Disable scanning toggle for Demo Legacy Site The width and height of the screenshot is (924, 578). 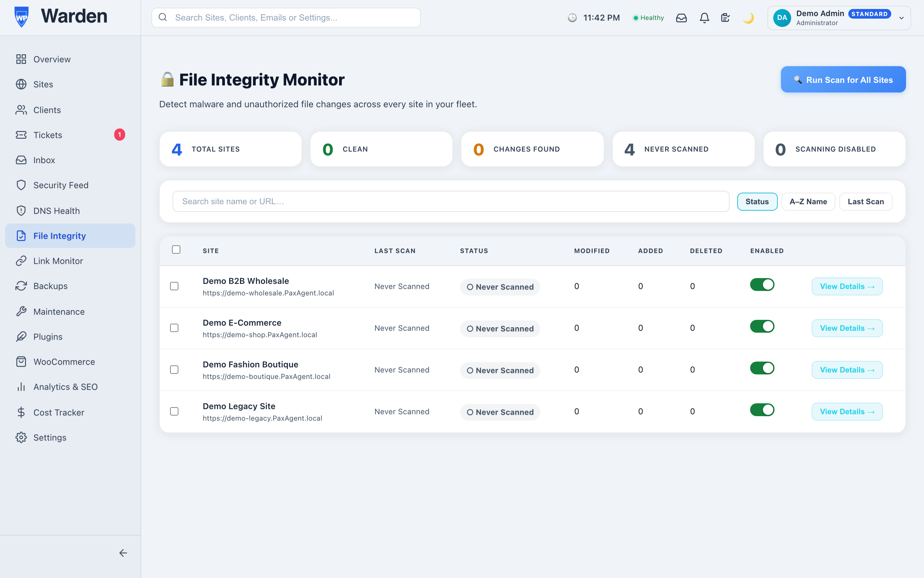pyautogui.click(x=762, y=410)
